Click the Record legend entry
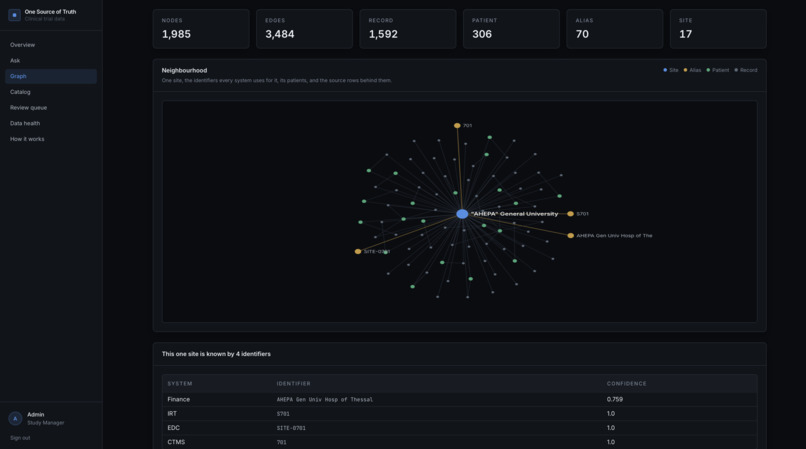806x449 pixels. [746, 70]
